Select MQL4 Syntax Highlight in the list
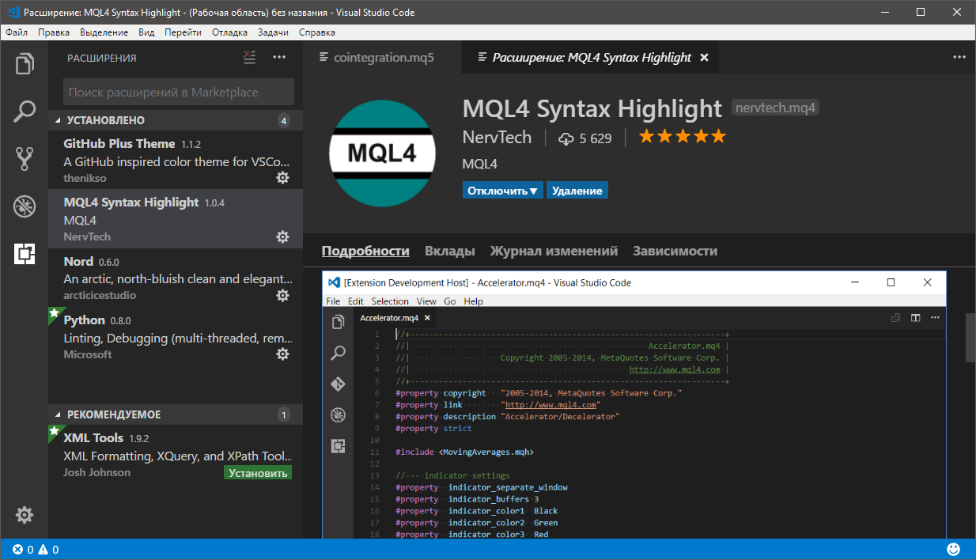Image resolution: width=976 pixels, height=560 pixels. coord(176,218)
